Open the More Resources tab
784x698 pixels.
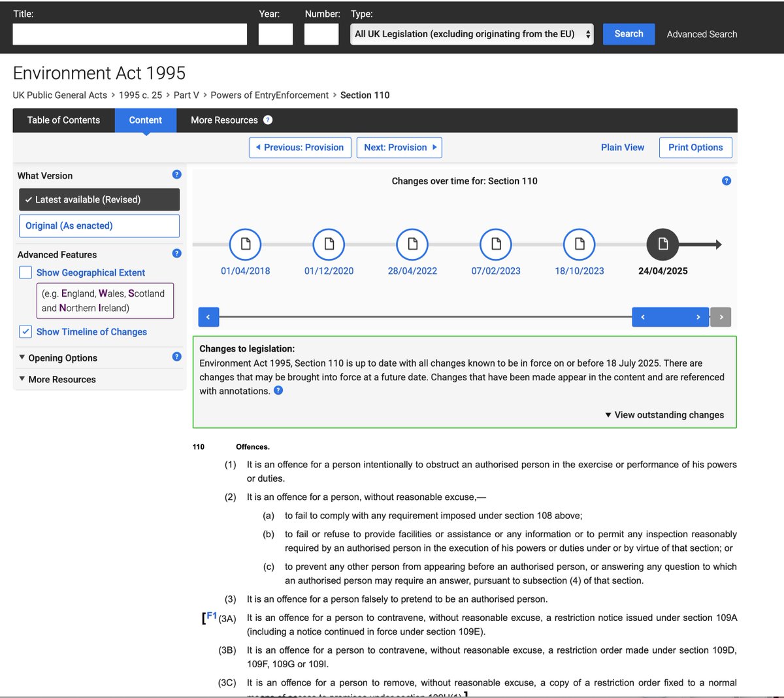(224, 120)
